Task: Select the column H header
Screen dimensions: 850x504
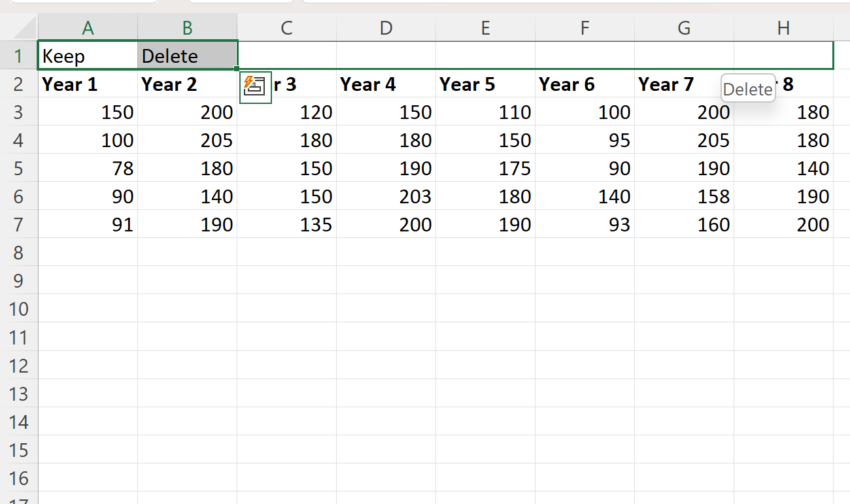Action: [783, 27]
